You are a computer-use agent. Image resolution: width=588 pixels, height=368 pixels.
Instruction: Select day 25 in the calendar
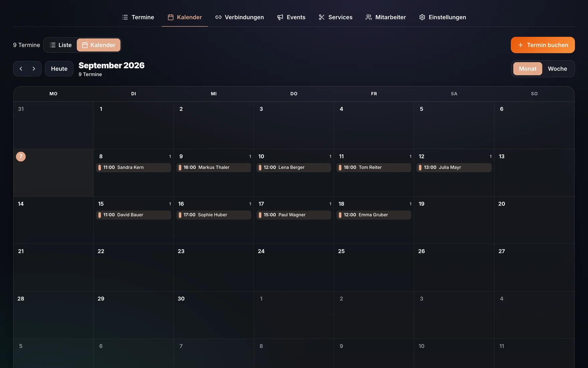click(x=374, y=268)
